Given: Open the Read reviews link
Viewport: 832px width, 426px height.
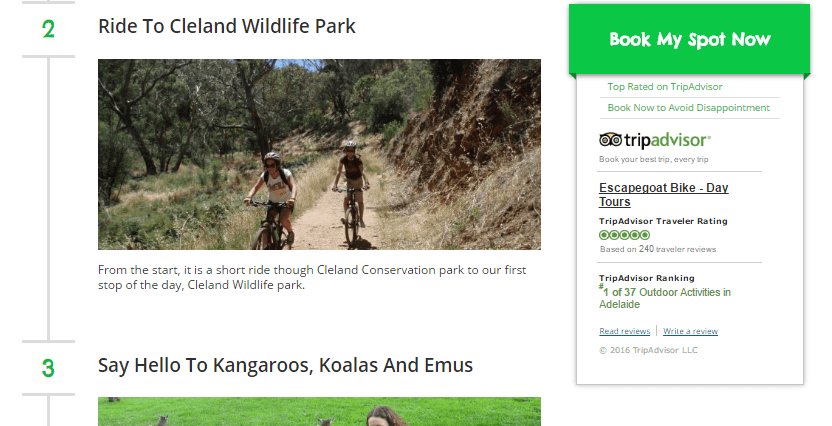Looking at the screenshot, I should click(x=624, y=331).
